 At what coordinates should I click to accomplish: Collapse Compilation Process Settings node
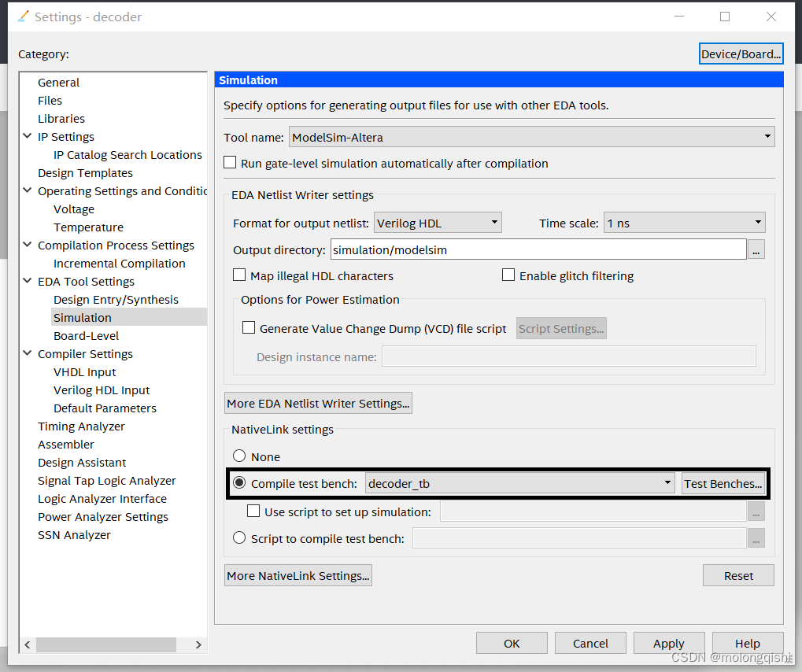(28, 245)
